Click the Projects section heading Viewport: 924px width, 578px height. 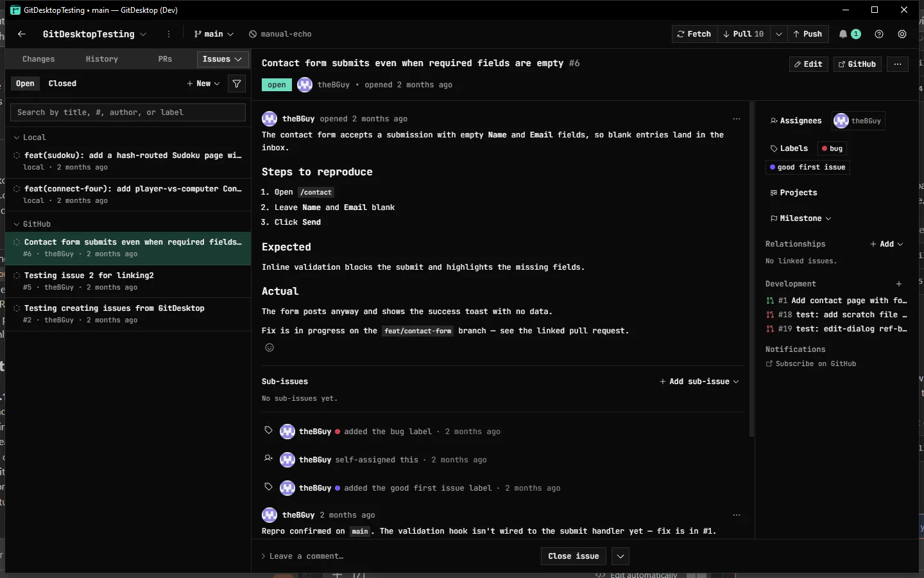(794, 193)
